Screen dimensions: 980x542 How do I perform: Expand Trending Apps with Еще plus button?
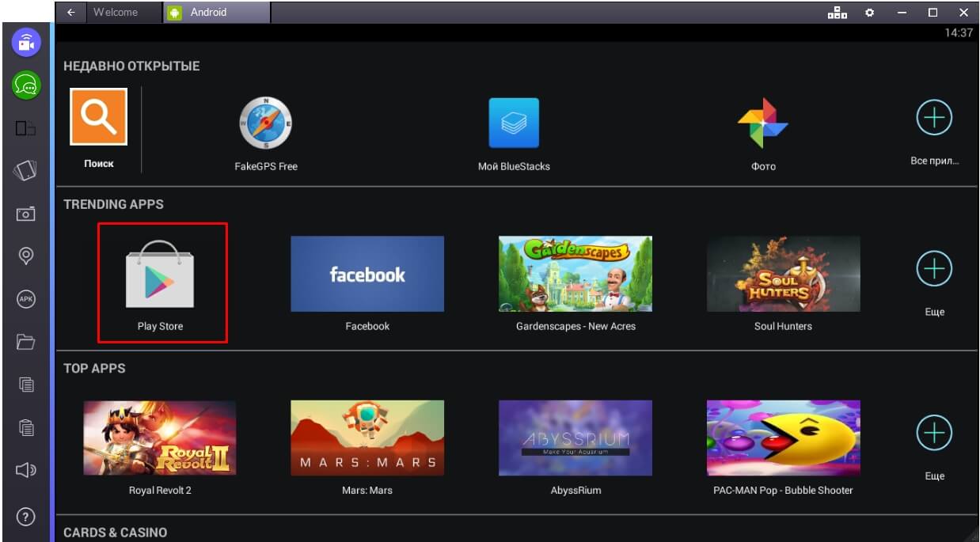pyautogui.click(x=934, y=270)
